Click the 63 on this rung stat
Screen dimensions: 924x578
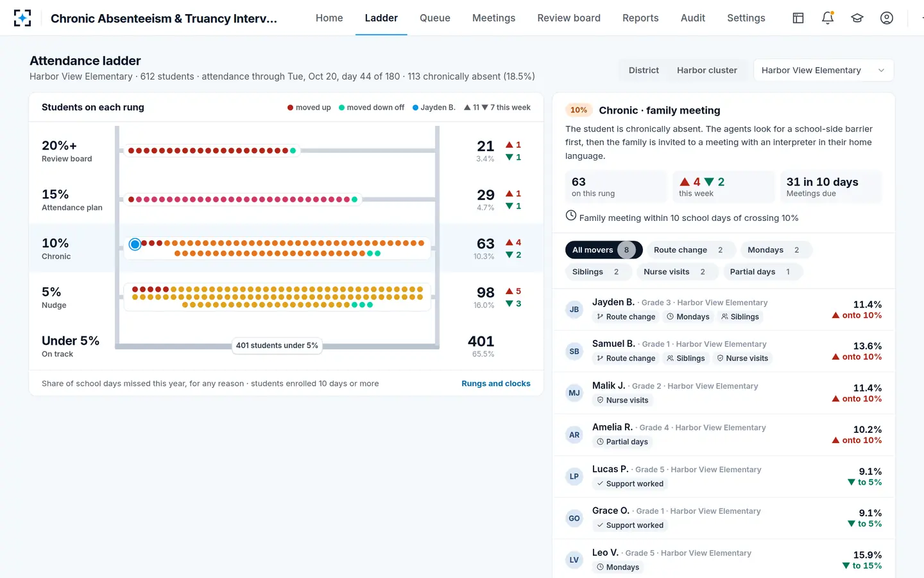pos(616,187)
